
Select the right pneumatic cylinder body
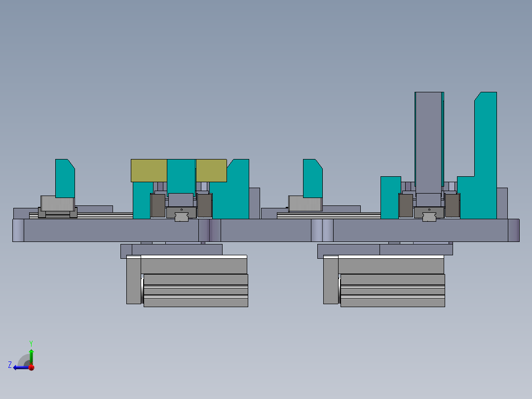[x=392, y=290]
